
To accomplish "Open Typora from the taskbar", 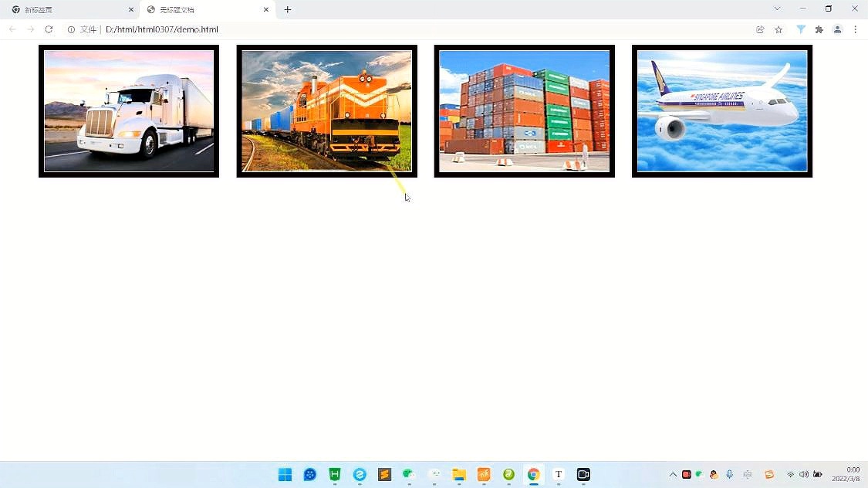I will pyautogui.click(x=559, y=475).
